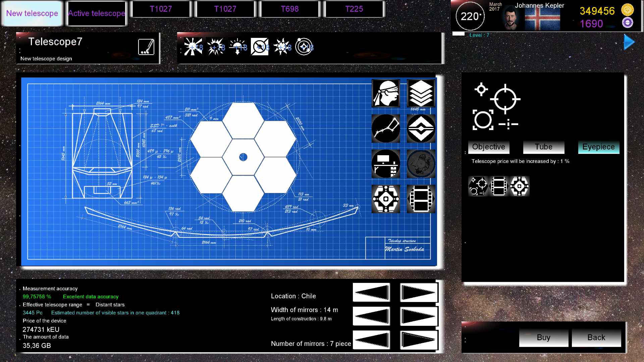Click the pencil edit icon next to Telescope7
Screen dimensions: 644x362
[x=147, y=47]
